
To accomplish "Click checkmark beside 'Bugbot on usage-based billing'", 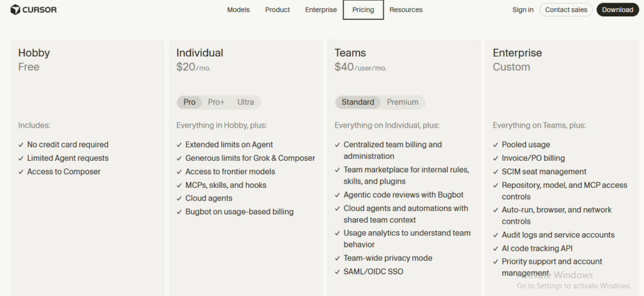I will coord(179,212).
